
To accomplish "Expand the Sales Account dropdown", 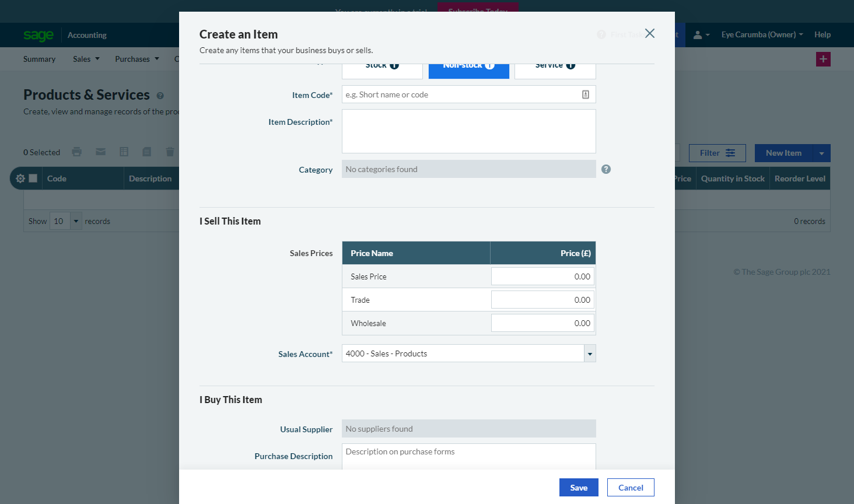I will coord(590,353).
